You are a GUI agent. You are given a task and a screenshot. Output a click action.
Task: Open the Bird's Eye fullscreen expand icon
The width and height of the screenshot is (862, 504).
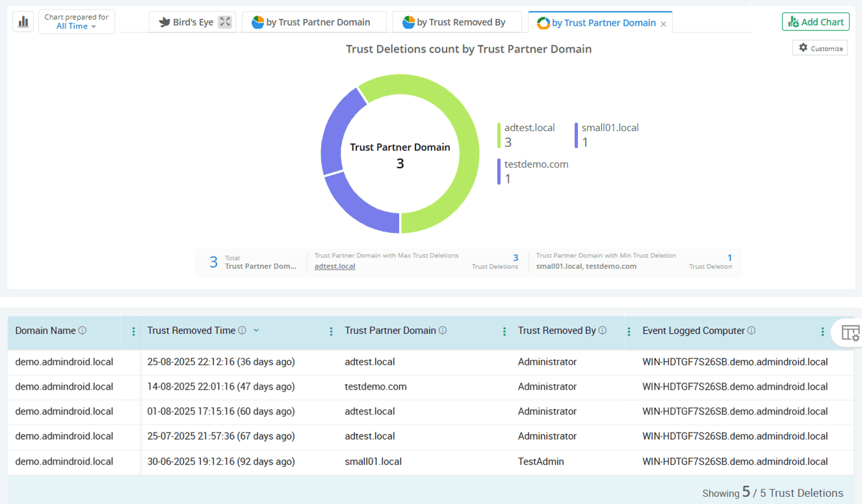coord(224,21)
